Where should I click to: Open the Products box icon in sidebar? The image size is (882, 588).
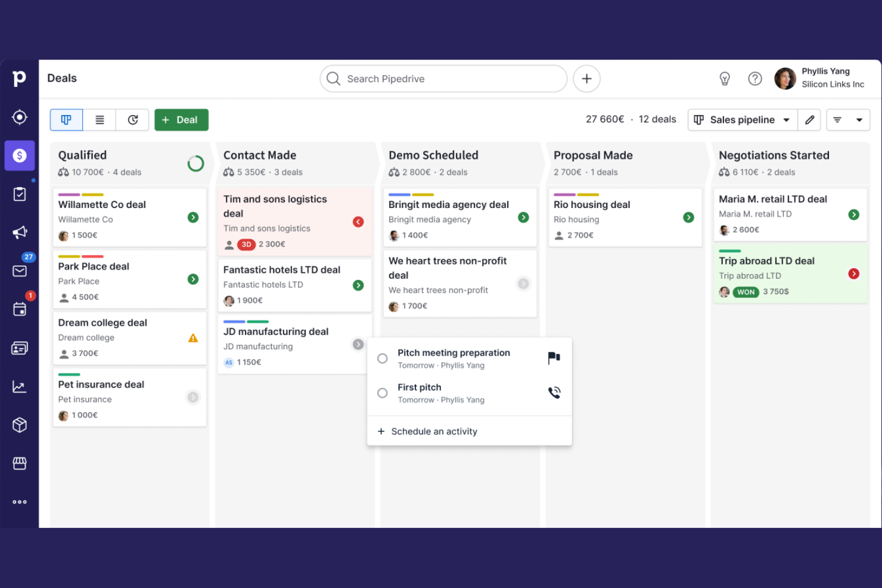tap(20, 425)
